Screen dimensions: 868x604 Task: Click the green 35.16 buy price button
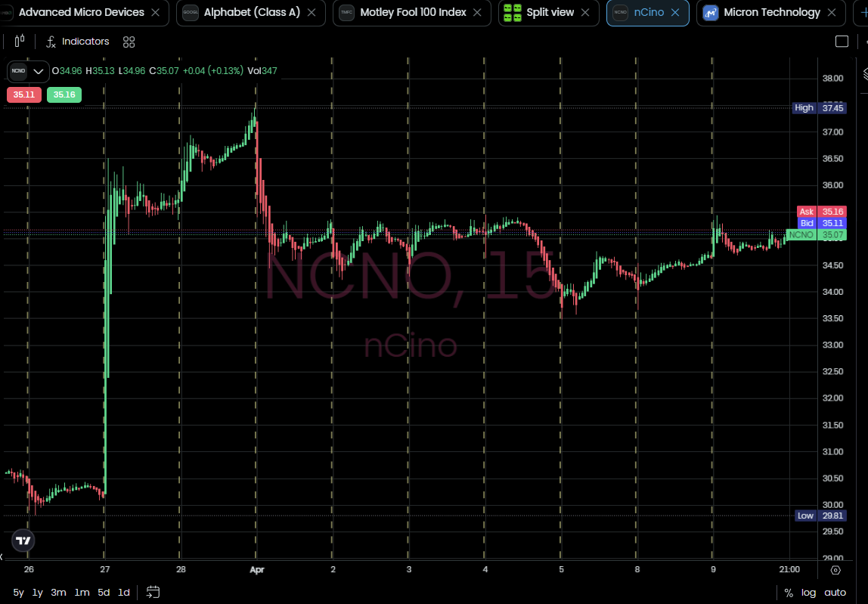[64, 94]
